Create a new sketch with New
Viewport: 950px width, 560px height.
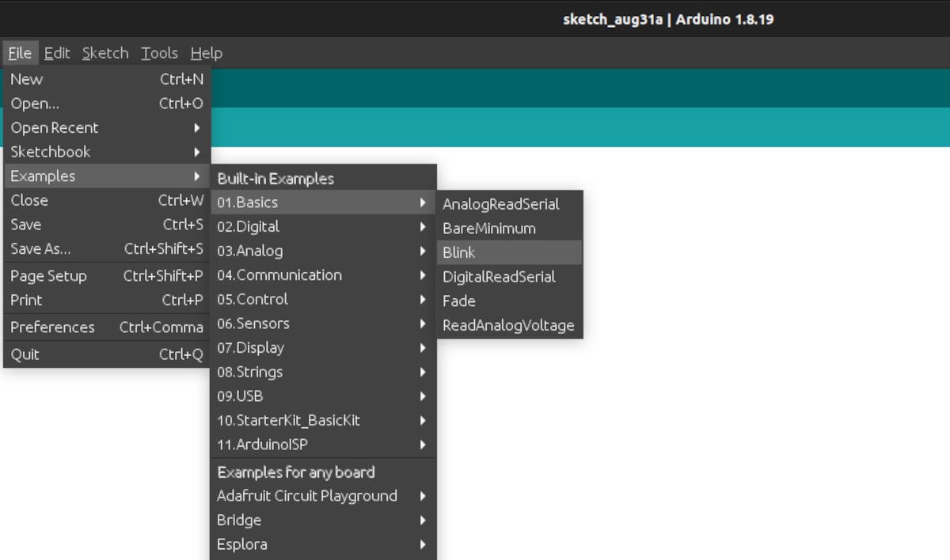pos(26,79)
